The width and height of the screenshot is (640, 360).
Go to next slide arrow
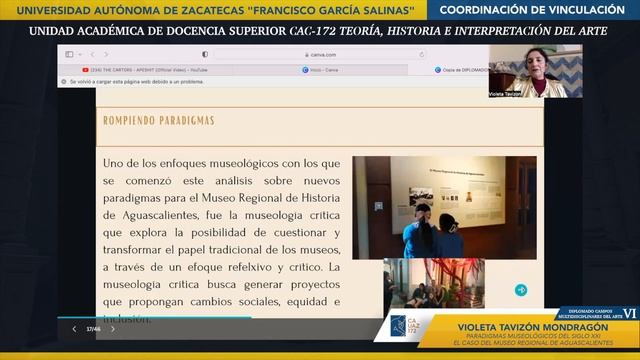(113, 329)
